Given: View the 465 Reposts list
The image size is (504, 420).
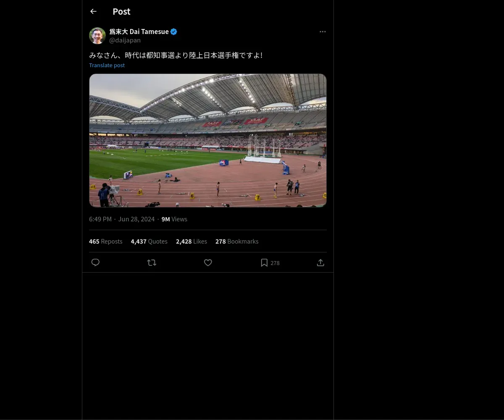Looking at the screenshot, I should (105, 241).
